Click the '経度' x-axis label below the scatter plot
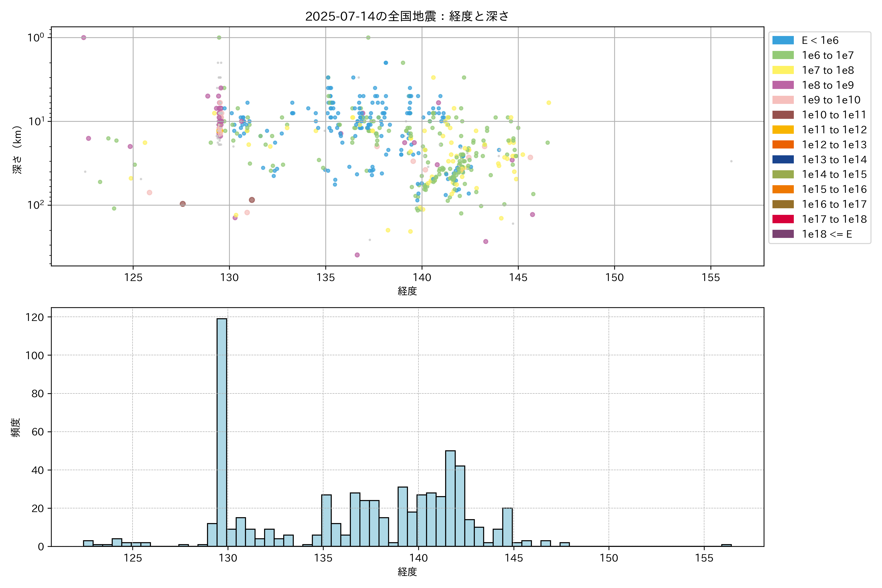The height and width of the screenshot is (588, 882). (x=407, y=291)
